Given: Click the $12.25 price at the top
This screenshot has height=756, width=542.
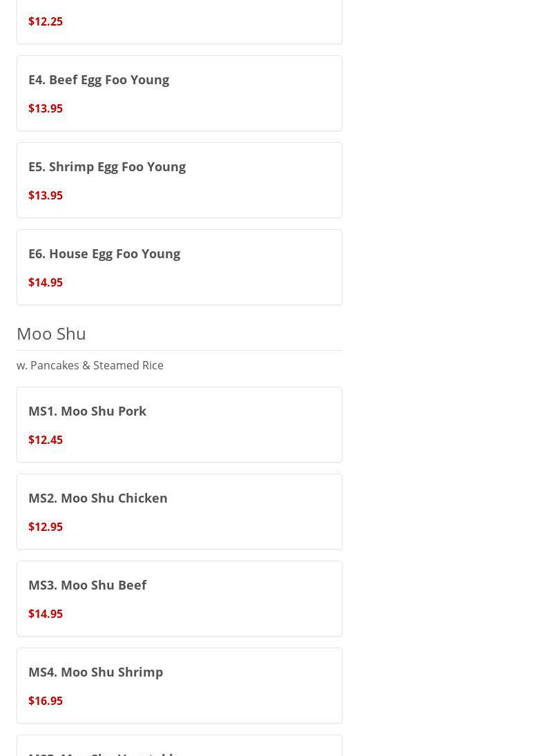Looking at the screenshot, I should [46, 21].
